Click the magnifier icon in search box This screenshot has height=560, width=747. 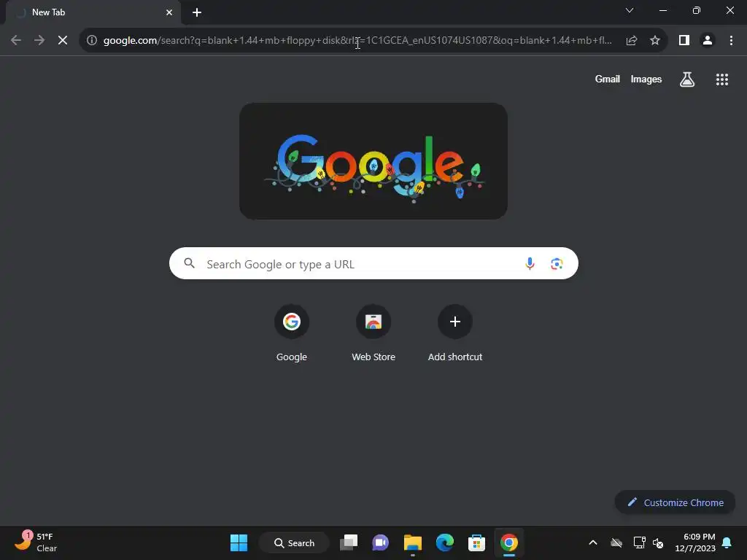coord(189,263)
